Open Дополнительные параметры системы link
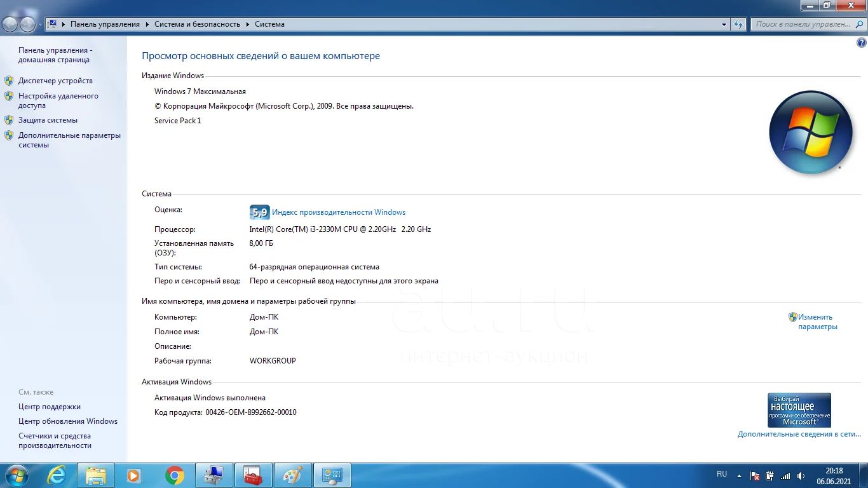868x488 pixels. 69,140
